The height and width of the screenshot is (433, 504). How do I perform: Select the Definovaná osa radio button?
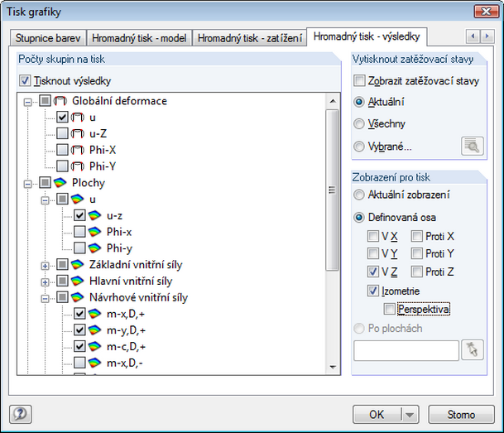click(x=358, y=218)
